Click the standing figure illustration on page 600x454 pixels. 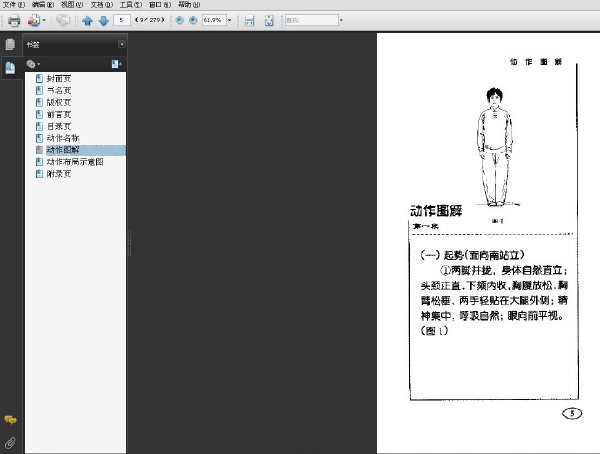tap(496, 147)
